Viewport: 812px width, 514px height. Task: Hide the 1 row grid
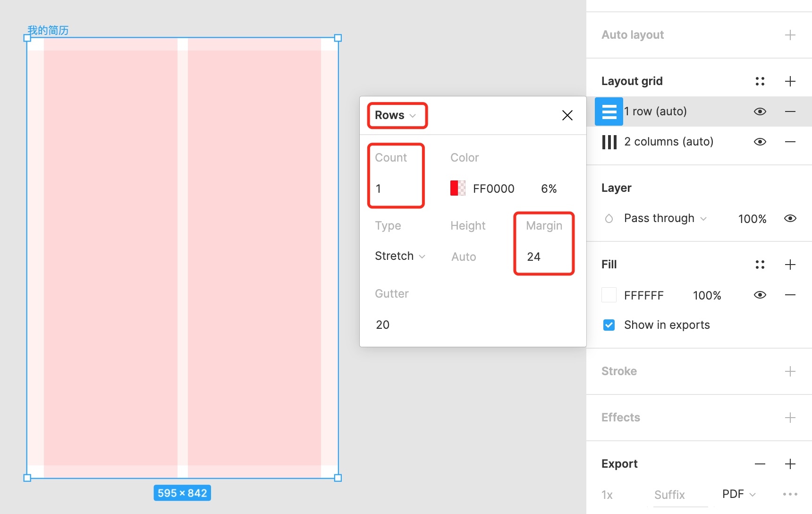760,111
